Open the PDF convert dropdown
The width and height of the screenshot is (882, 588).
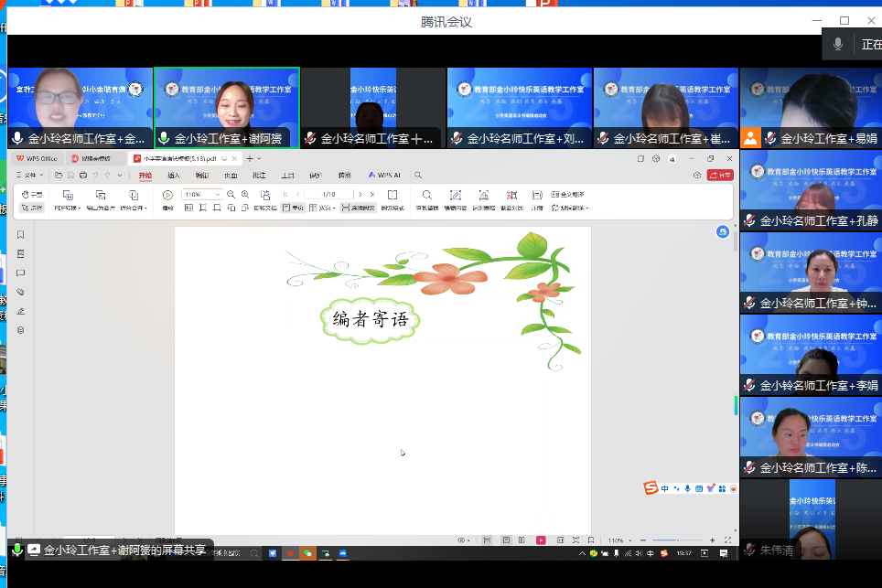tap(67, 208)
